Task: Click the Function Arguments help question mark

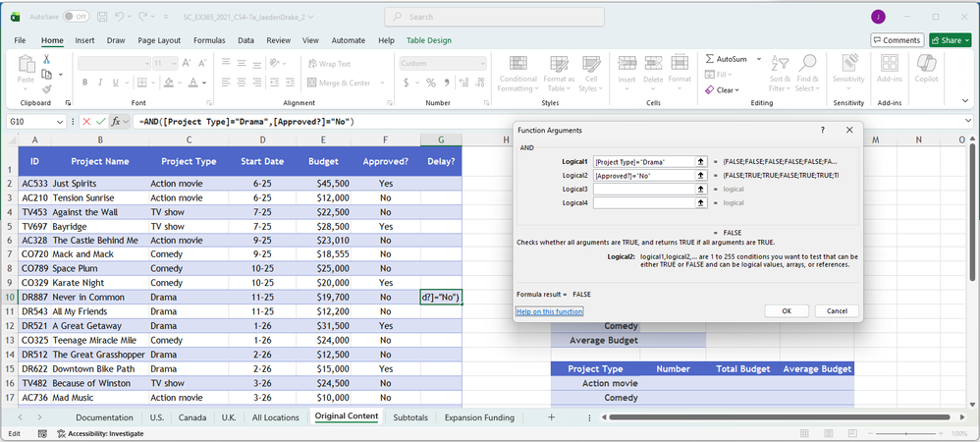Action: [822, 130]
